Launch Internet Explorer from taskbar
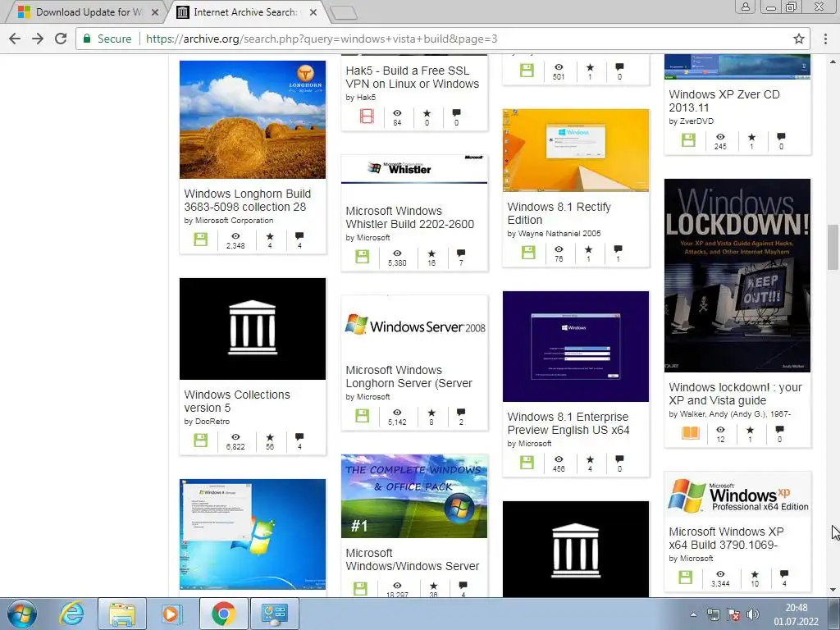 pyautogui.click(x=72, y=614)
